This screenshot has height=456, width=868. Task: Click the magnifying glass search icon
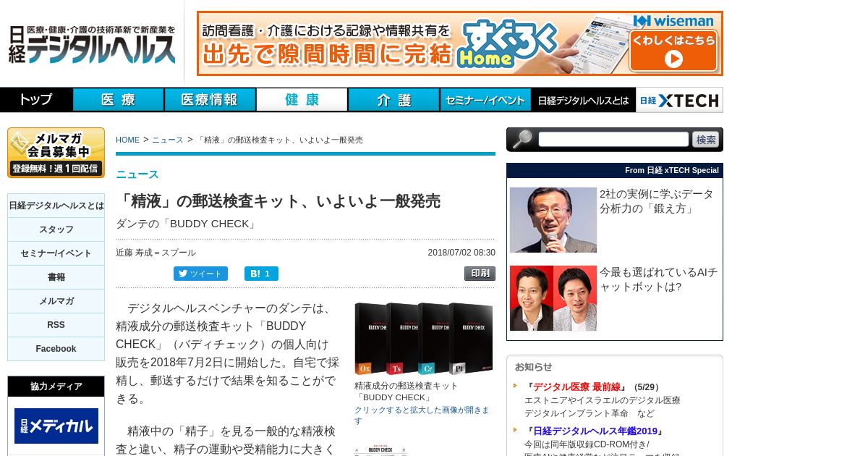click(x=522, y=139)
